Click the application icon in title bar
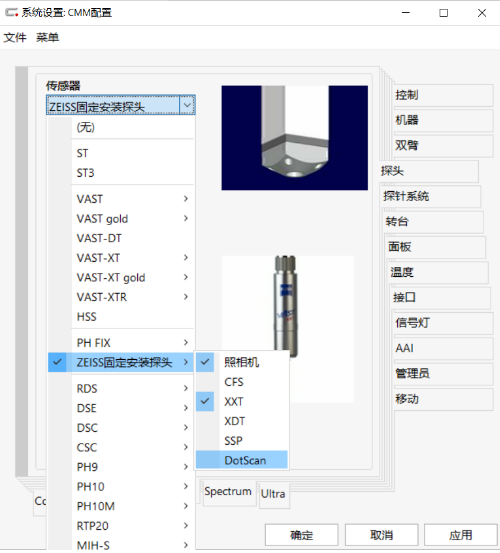The width and height of the screenshot is (500, 553). click(11, 13)
